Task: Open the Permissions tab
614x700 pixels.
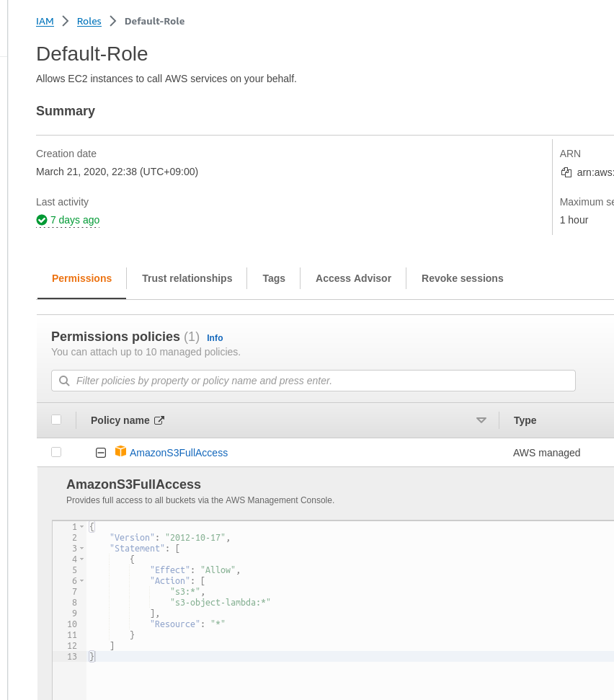Action: pyautogui.click(x=81, y=278)
